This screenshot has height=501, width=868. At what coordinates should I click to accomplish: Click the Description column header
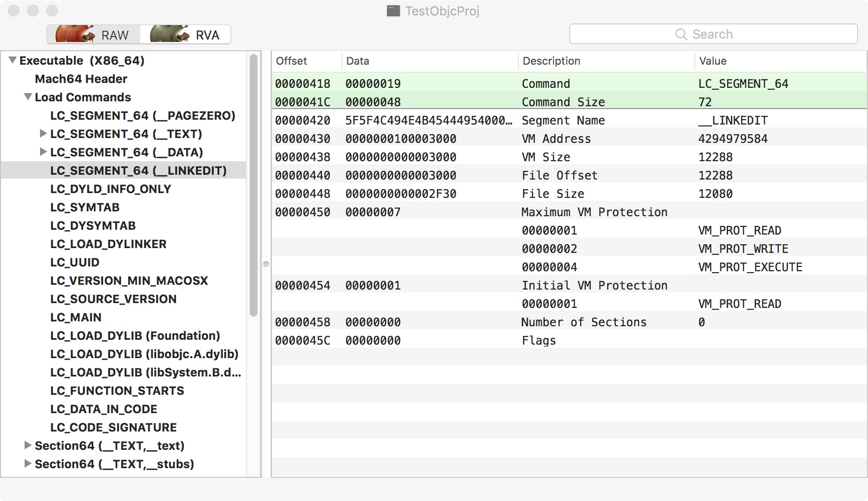607,61
